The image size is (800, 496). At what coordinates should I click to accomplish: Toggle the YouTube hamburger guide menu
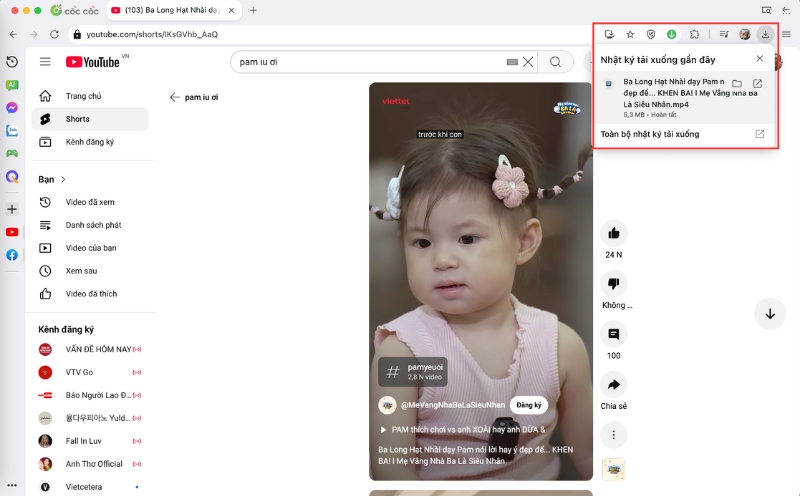pyautogui.click(x=45, y=62)
